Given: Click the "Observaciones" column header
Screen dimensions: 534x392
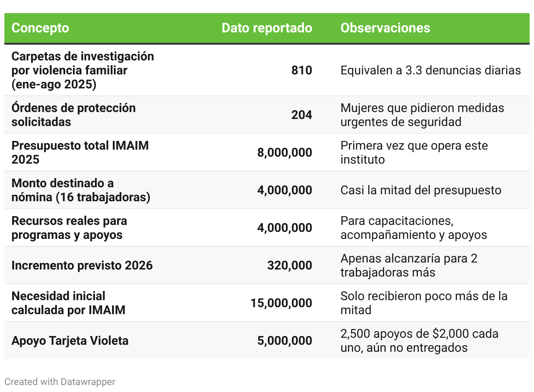Looking at the screenshot, I should click(x=385, y=28).
